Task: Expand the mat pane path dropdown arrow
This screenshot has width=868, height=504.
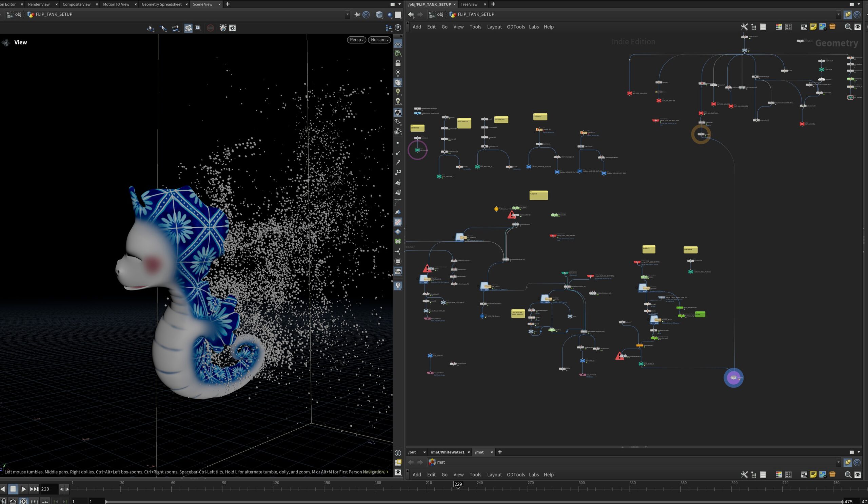Action: click(x=839, y=462)
